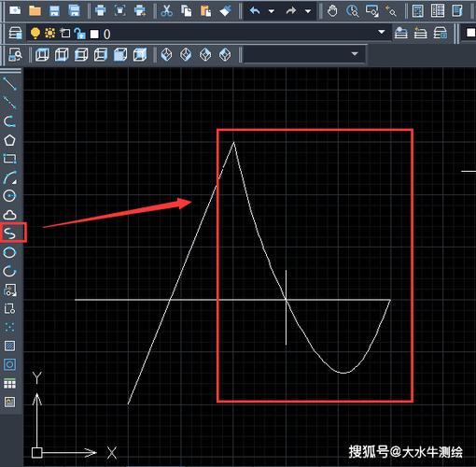
Task: Click the color control swatch at right edge
Action: coord(470,33)
